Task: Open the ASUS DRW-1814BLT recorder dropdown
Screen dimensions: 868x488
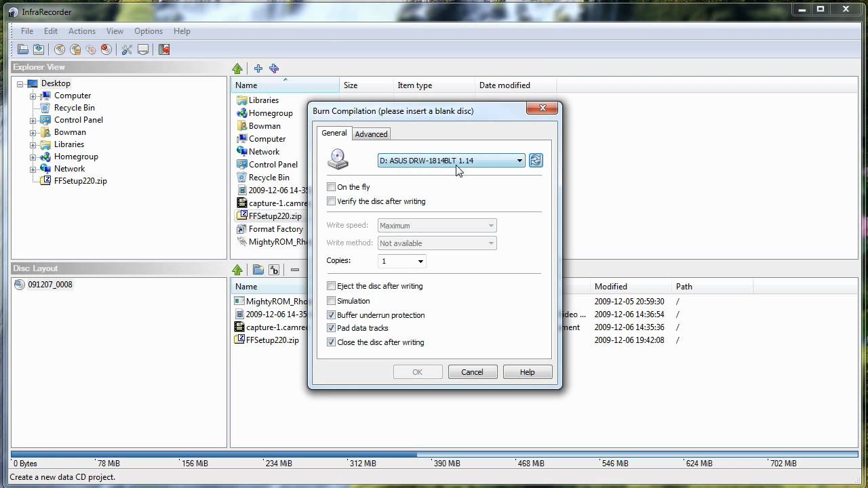Action: [x=519, y=161]
